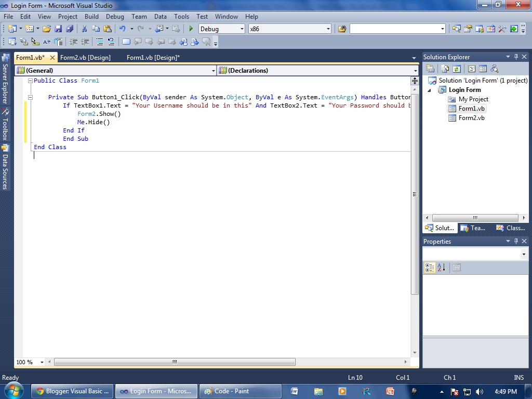Select the Comment Out selected lines icon
The image size is (532, 399).
[x=99, y=42]
